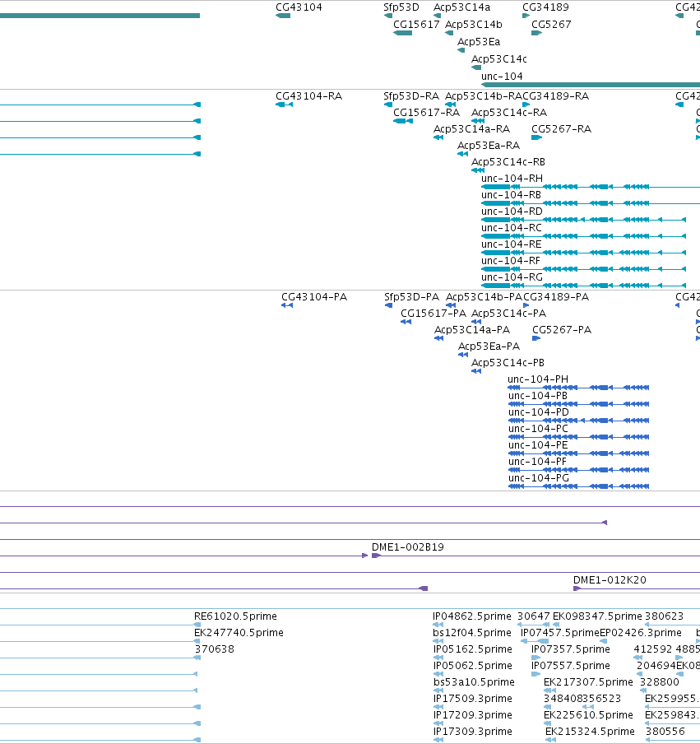Select the IP05162.5prime EST
Image resolution: width=700 pixels, height=744 pixels.
pos(438,658)
